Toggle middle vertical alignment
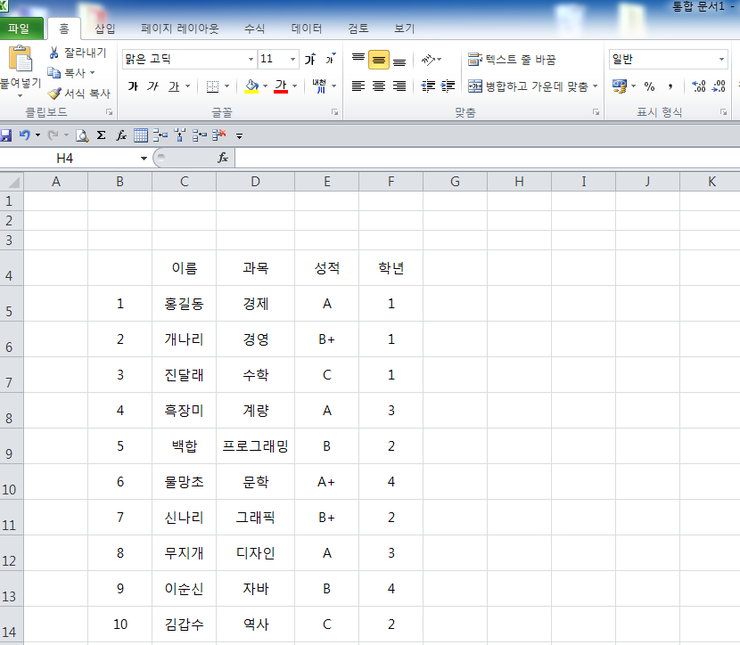 pos(378,59)
